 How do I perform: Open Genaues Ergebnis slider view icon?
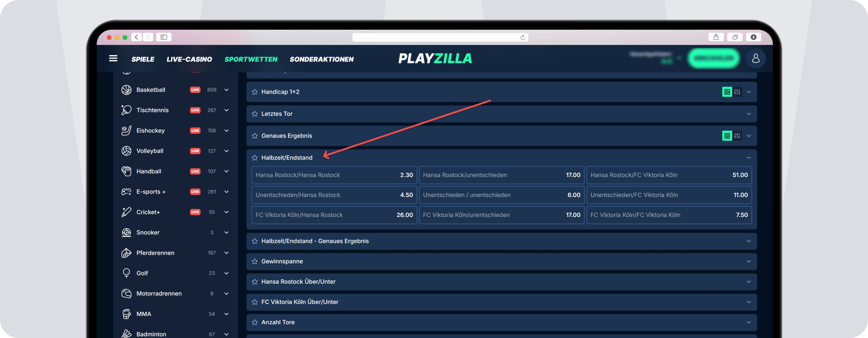tap(737, 136)
